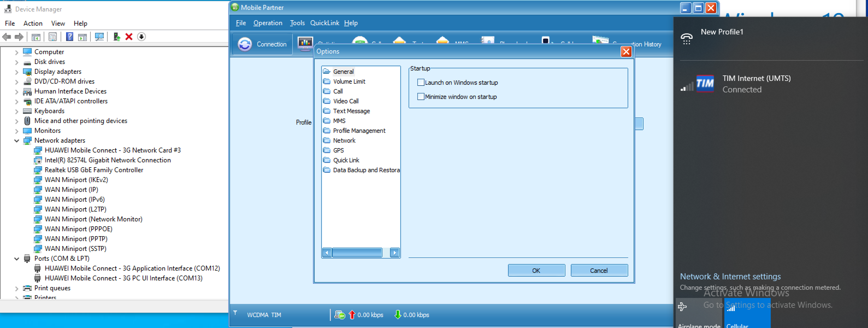Screen dimensions: 868x328
Task: Click the blue Help question mark icon
Action: [x=69, y=37]
